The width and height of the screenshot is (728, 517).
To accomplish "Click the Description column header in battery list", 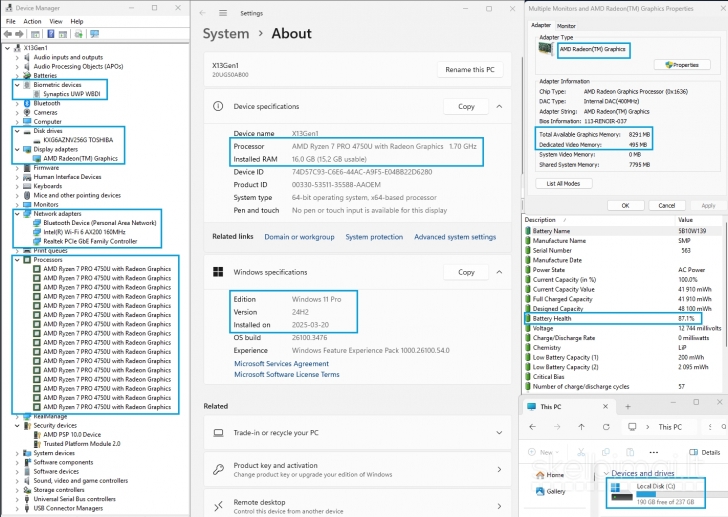I will (540, 220).
